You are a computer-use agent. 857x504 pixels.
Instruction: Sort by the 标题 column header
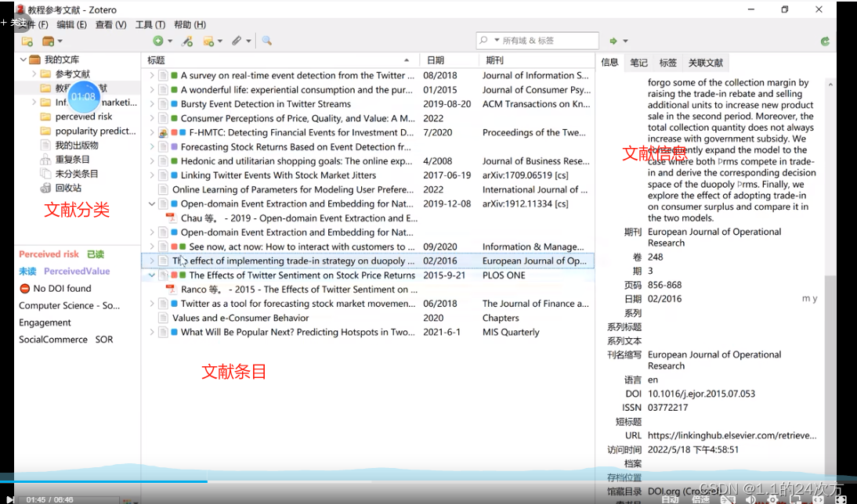(x=280, y=60)
